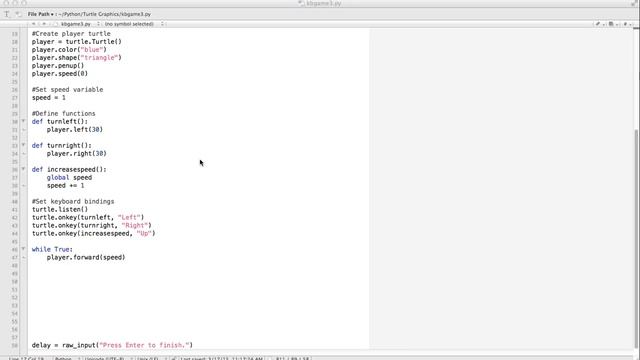
Task: Click the '#Define functions' comment
Action: (64, 113)
